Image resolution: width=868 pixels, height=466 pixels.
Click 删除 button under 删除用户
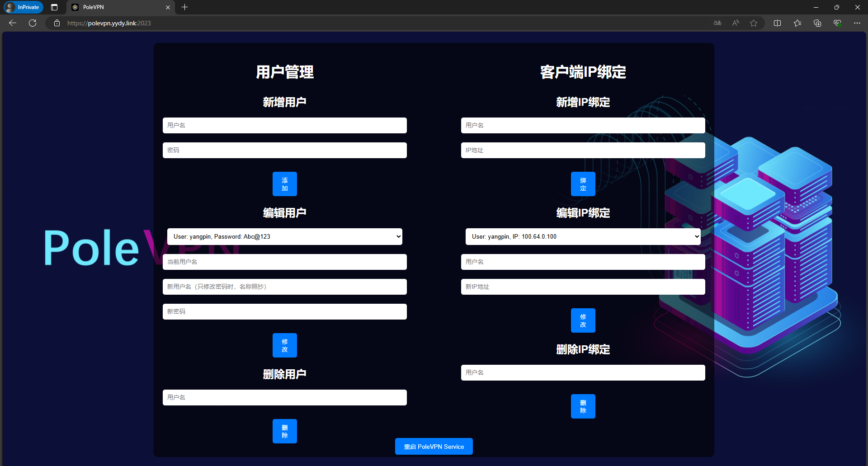click(x=285, y=431)
